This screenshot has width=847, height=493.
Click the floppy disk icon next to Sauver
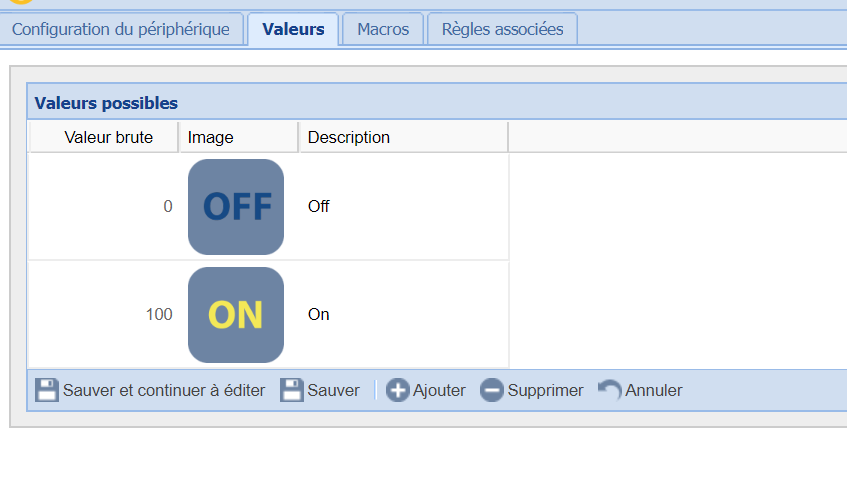(x=291, y=390)
